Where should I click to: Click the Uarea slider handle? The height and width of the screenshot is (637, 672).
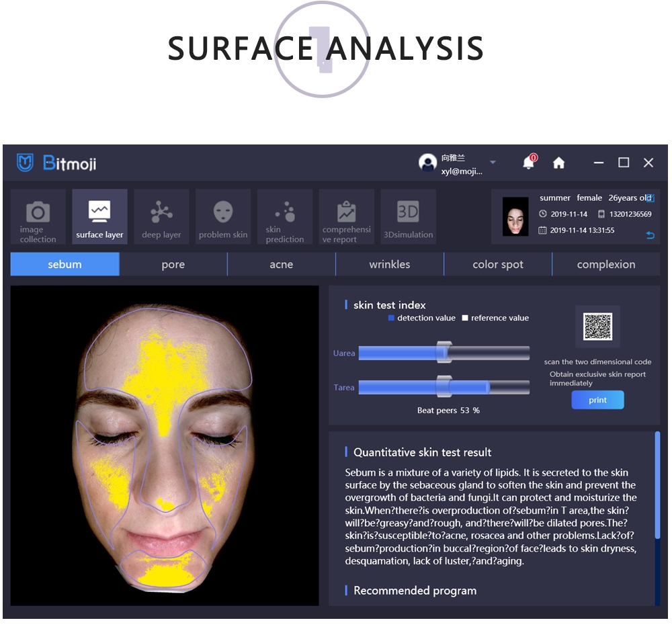pos(443,353)
